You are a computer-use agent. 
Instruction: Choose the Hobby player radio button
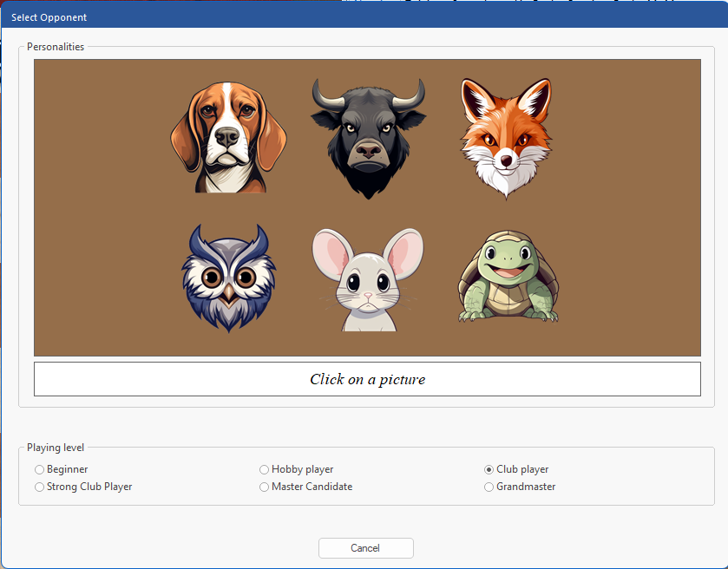[x=264, y=469]
